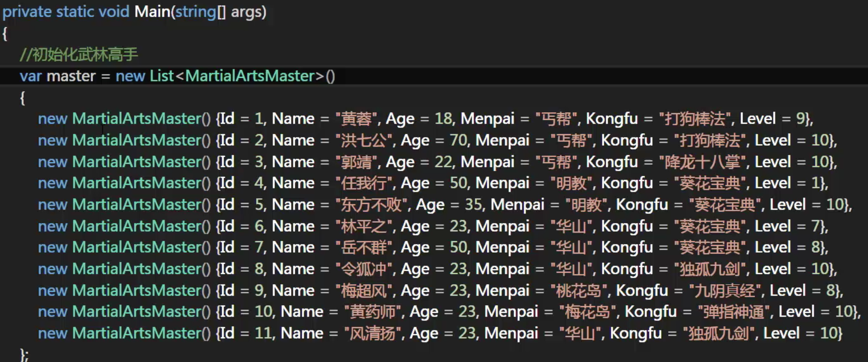Image resolution: width=868 pixels, height=362 pixels.
Task: Click the var keyword
Action: (31, 76)
